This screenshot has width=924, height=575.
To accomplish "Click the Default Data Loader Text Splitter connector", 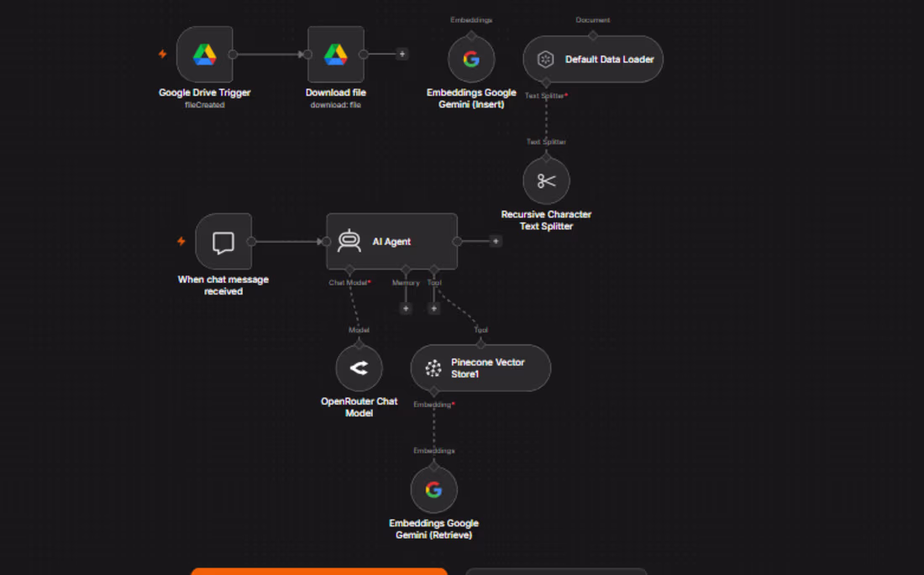I will (546, 82).
